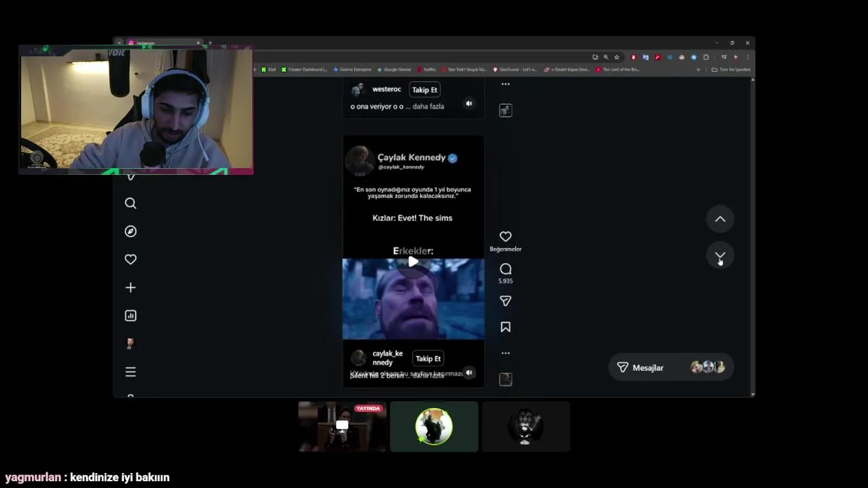This screenshot has height=488, width=868.
Task: Bookmark this page with the star icon
Action: pos(616,57)
